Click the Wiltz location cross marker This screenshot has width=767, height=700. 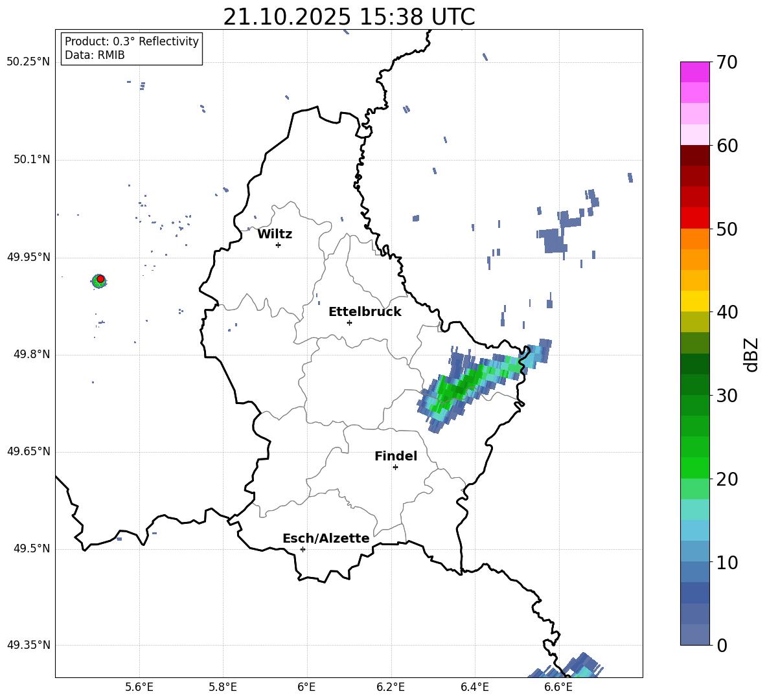click(x=278, y=245)
